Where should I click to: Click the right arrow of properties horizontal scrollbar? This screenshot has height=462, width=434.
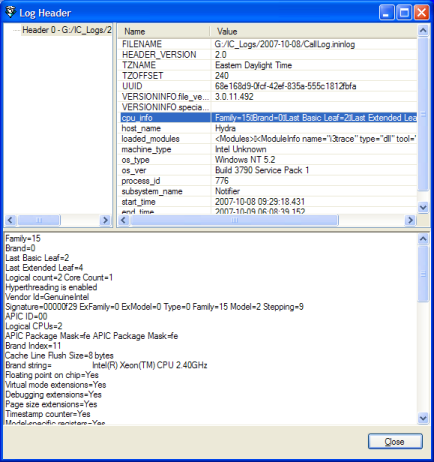coord(410,220)
